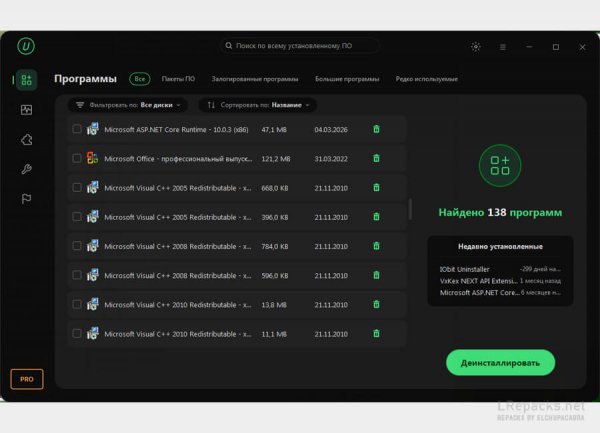Click the PRO upgrade button
Image resolution: width=600 pixels, height=433 pixels.
[x=27, y=379]
